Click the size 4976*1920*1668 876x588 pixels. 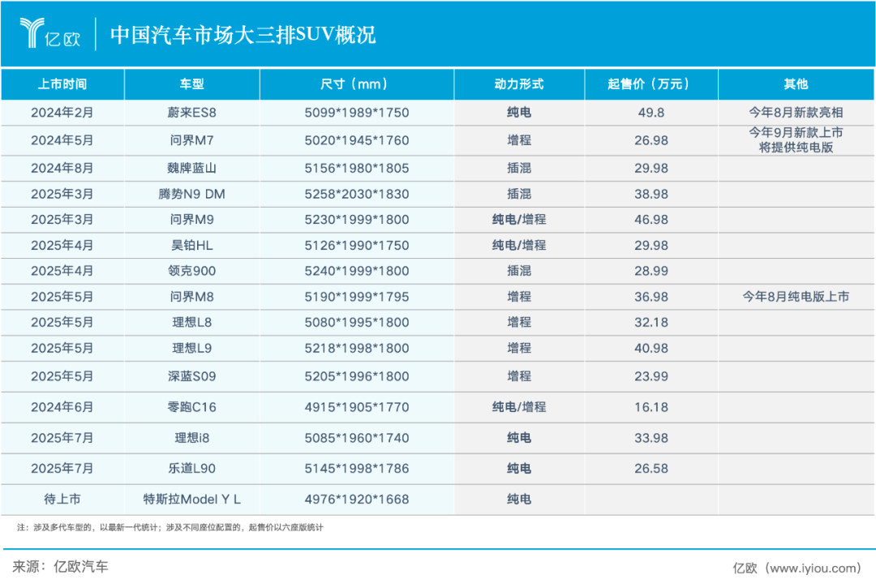click(x=356, y=500)
